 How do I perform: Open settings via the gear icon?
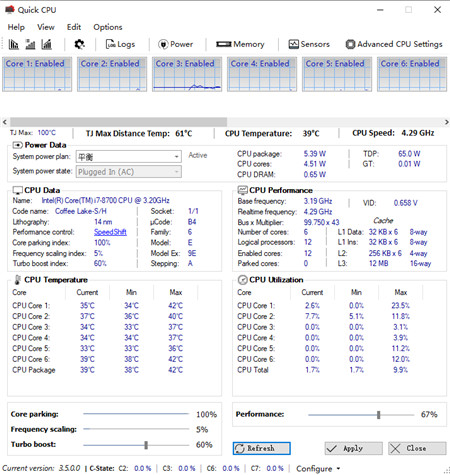click(79, 44)
